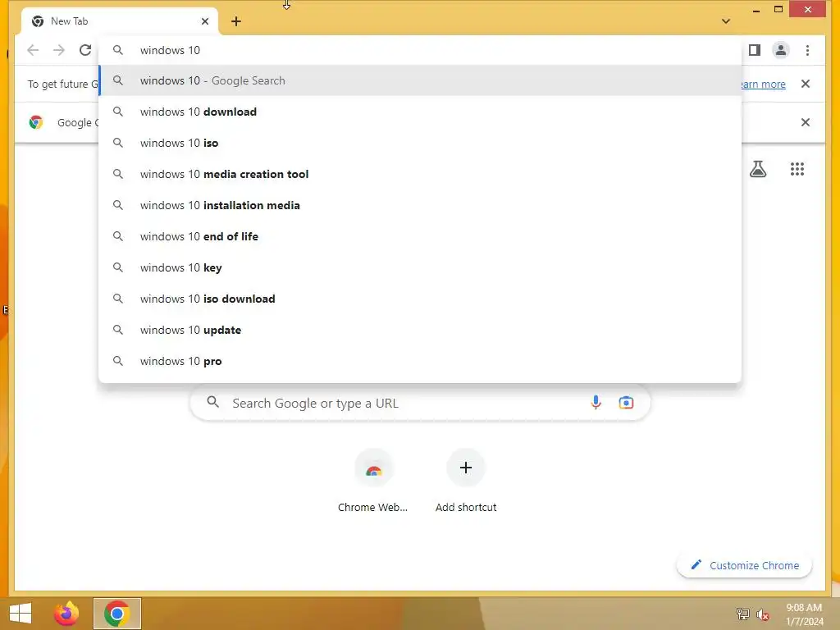This screenshot has width=840, height=630.
Task: Reload the page with the refresh icon
Action: coord(85,50)
